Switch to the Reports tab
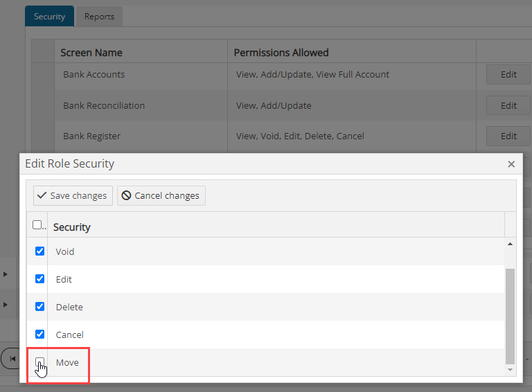 [99, 17]
